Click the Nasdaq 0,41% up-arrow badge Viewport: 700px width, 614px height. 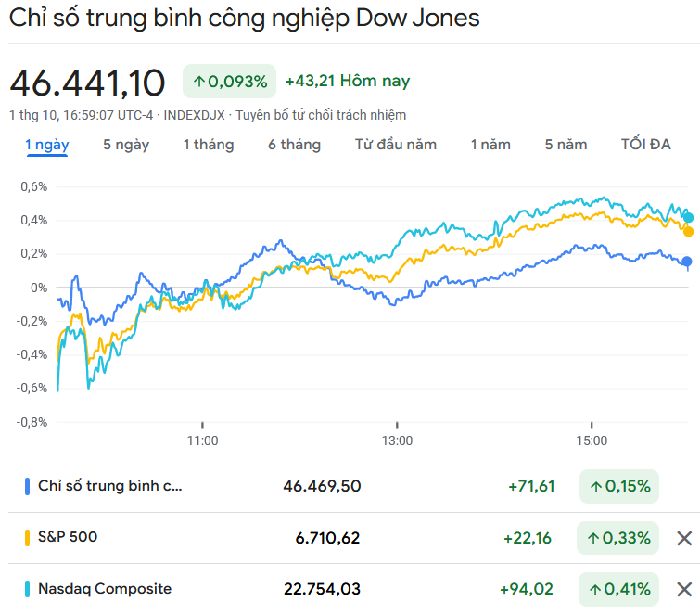point(619,589)
